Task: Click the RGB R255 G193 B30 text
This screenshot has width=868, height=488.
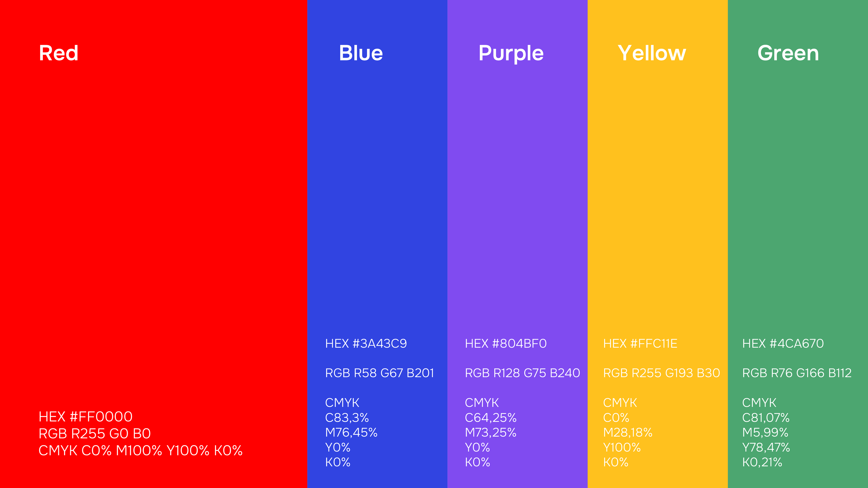Action: (661, 373)
